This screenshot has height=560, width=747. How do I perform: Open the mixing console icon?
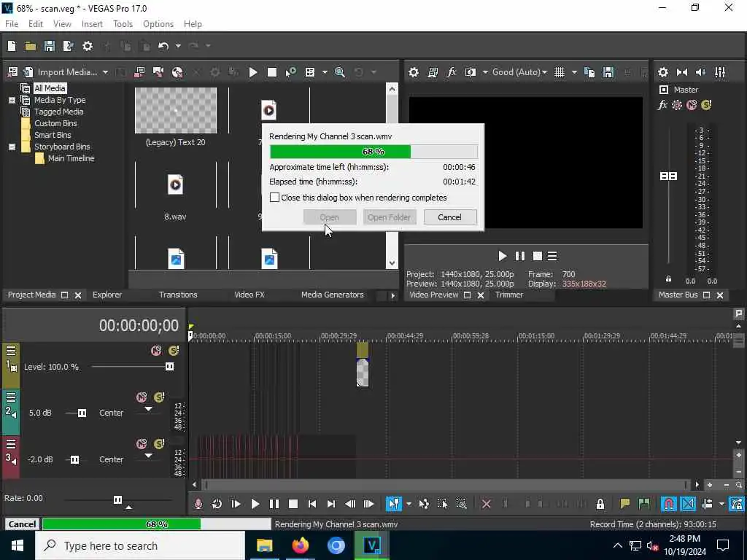[720, 72]
